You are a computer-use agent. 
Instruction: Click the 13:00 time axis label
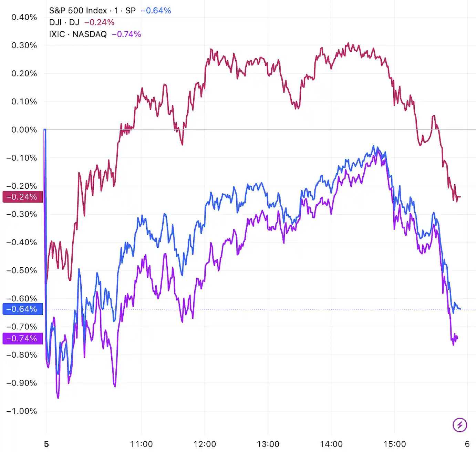coord(268,444)
